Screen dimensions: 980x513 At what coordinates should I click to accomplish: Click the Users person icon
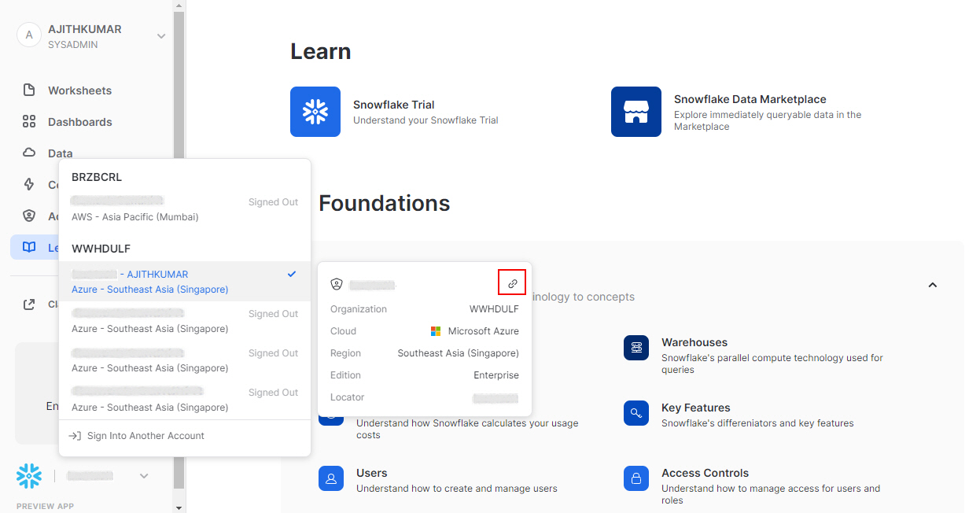coord(331,478)
